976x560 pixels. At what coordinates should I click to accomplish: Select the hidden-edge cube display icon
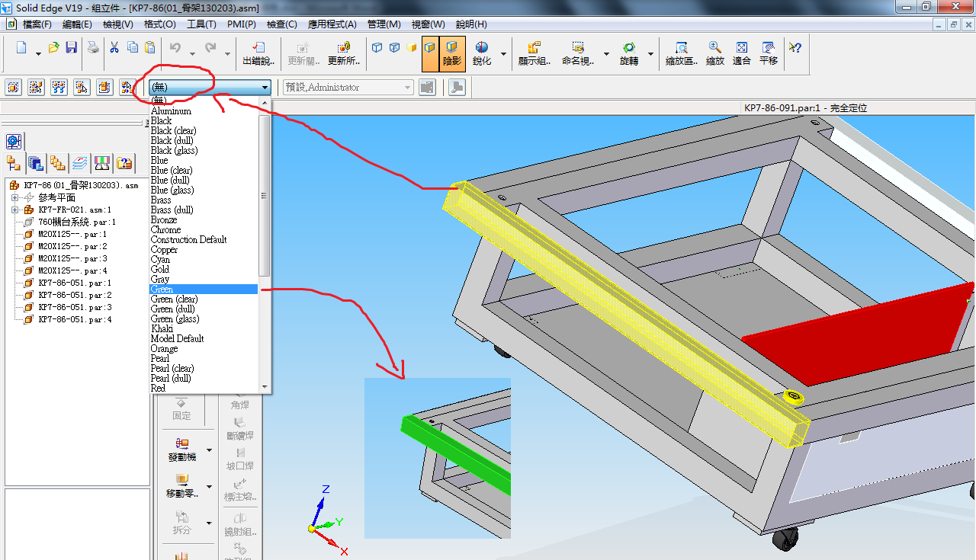(394, 48)
